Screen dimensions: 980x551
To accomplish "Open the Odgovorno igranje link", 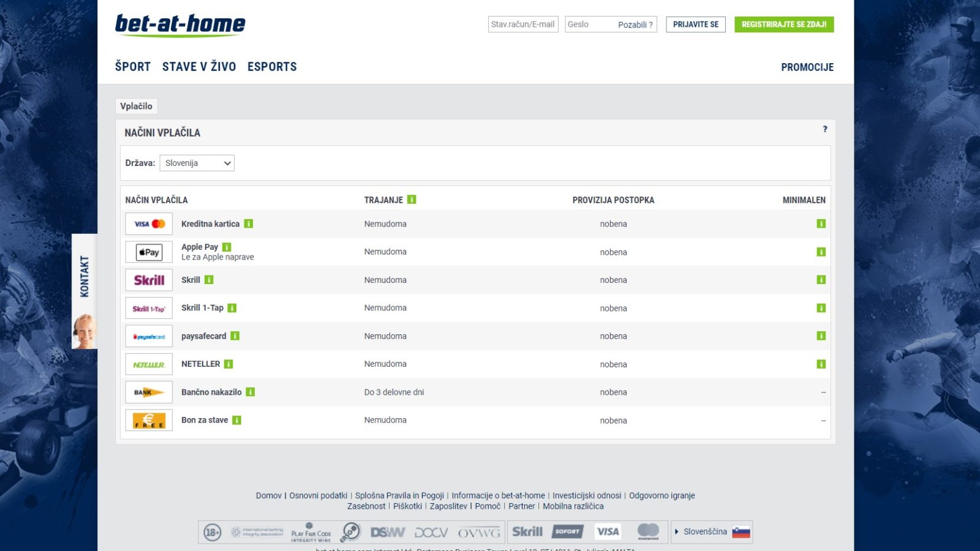I will click(x=662, y=495).
